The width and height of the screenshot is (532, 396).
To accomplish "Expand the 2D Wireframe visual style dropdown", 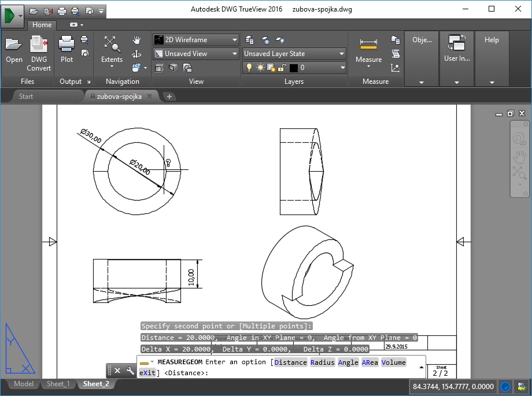I will pyautogui.click(x=195, y=40).
